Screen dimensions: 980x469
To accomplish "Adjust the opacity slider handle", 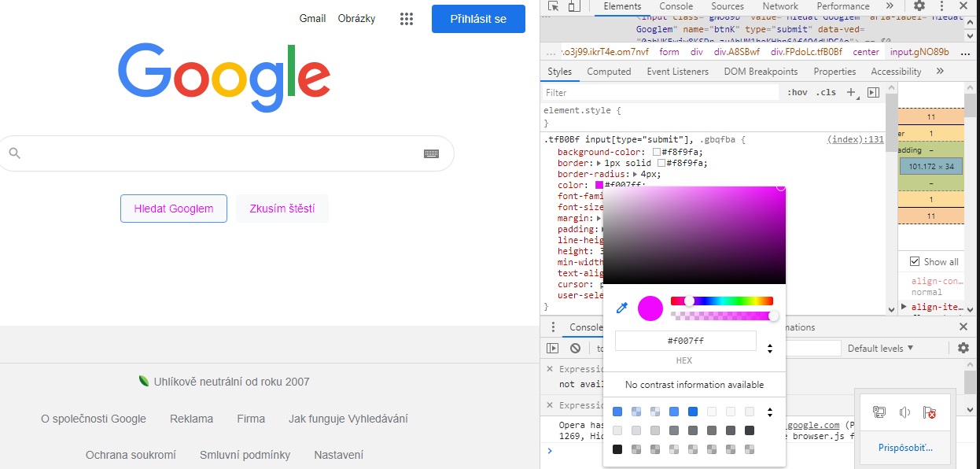I will click(x=773, y=316).
